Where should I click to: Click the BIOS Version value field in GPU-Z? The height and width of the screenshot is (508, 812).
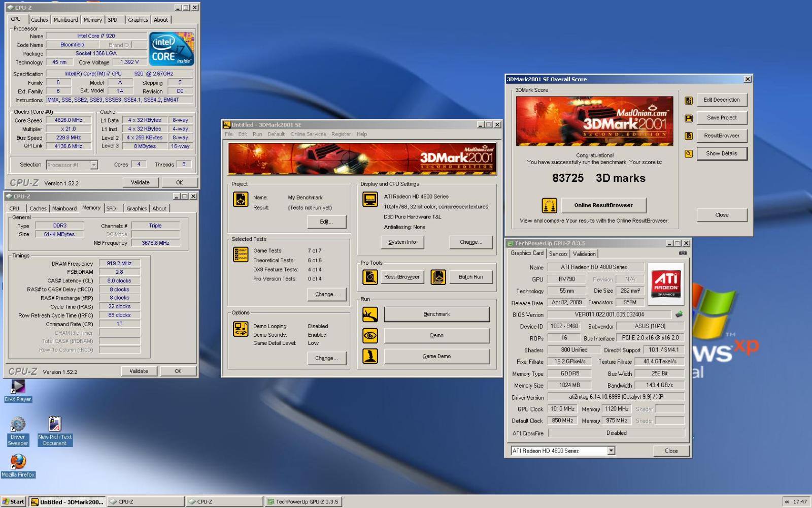pyautogui.click(x=610, y=314)
